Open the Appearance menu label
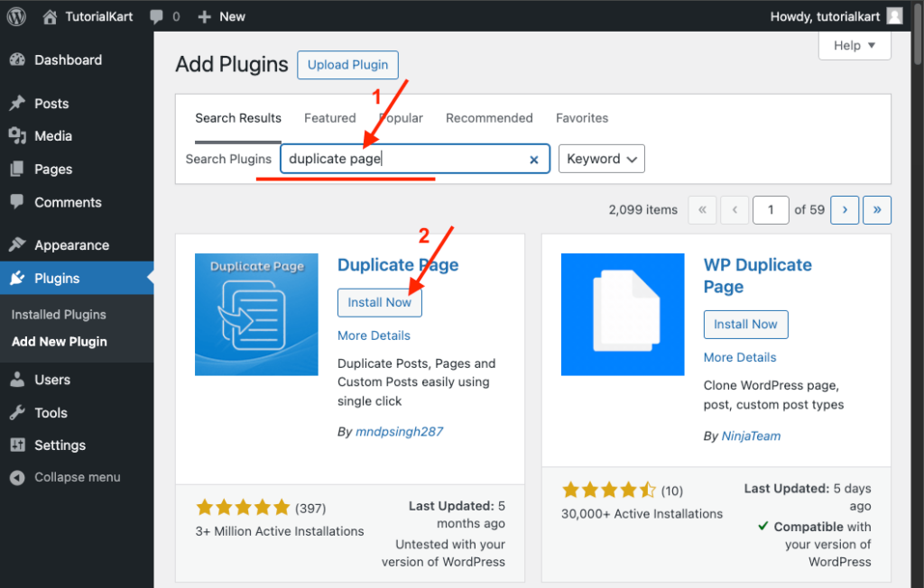The image size is (924, 588). [71, 245]
